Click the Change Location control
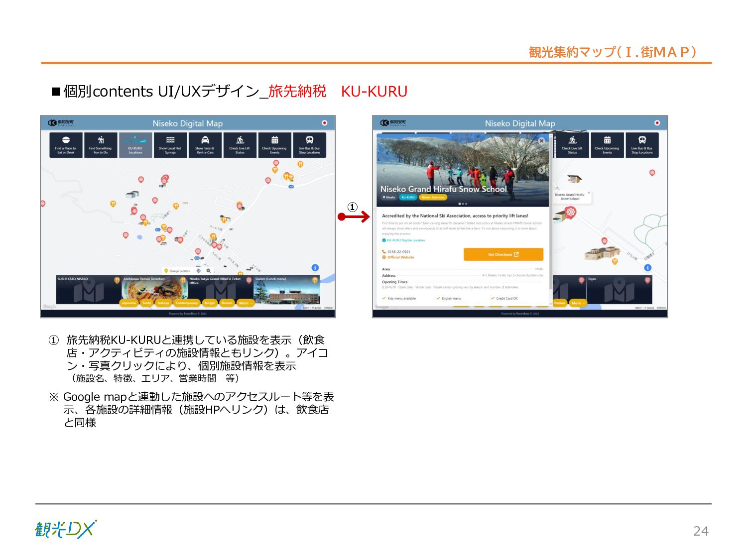The height and width of the screenshot is (560, 747). 177,271
